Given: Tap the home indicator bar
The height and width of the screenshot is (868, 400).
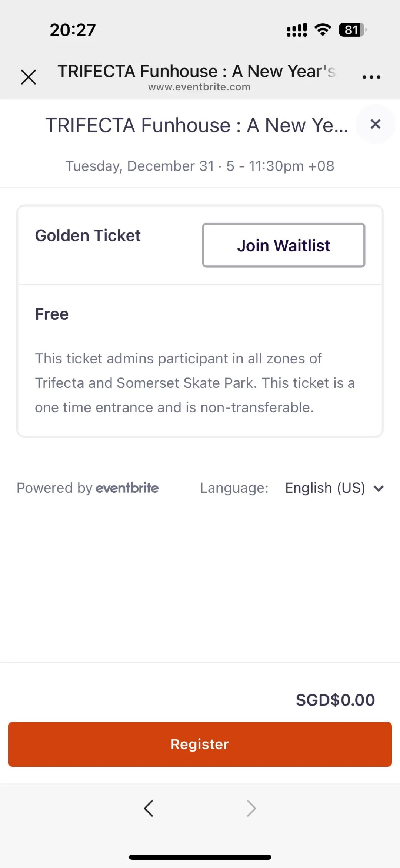Looking at the screenshot, I should pos(200,857).
